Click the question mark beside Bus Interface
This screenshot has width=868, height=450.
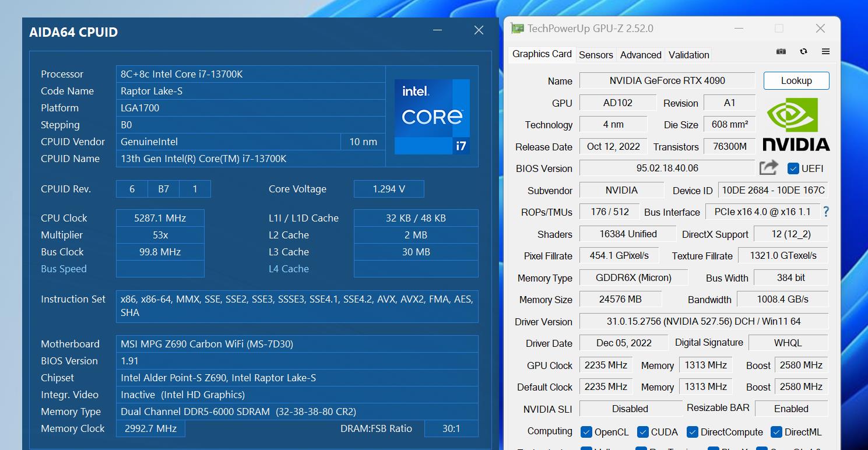[x=826, y=212]
